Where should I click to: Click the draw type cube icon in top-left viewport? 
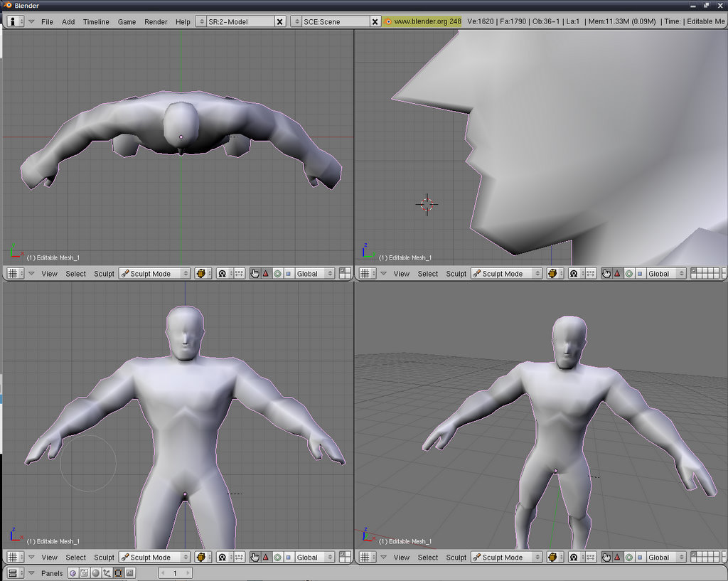(x=202, y=273)
